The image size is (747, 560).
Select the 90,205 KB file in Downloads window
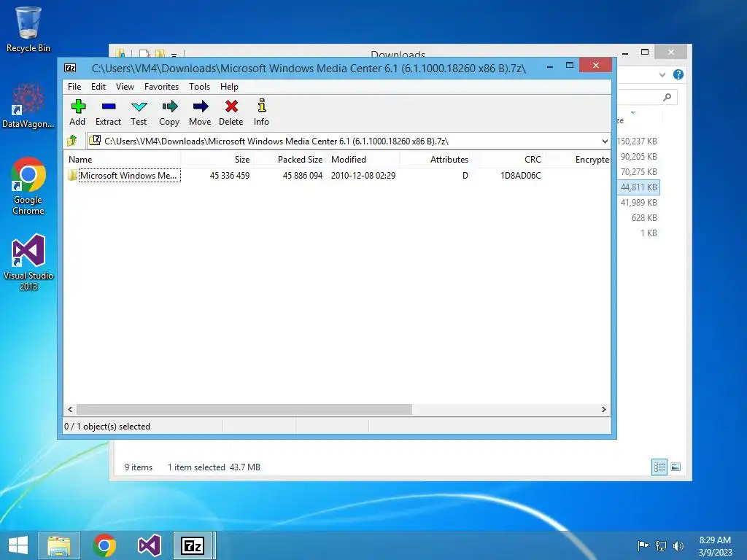pos(638,157)
